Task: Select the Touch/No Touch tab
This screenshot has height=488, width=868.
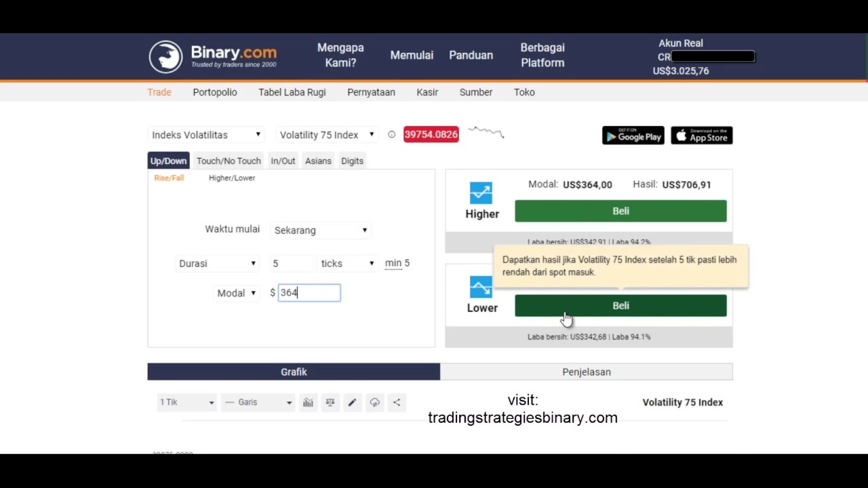Action: 229,161
